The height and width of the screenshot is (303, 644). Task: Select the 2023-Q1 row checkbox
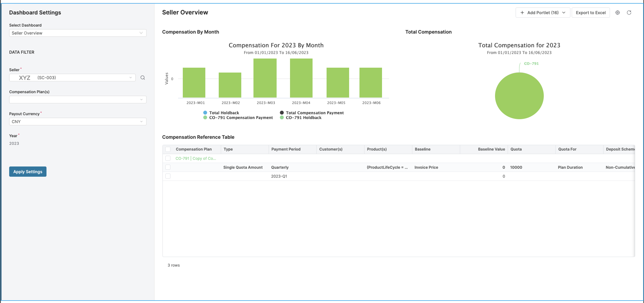(x=168, y=176)
